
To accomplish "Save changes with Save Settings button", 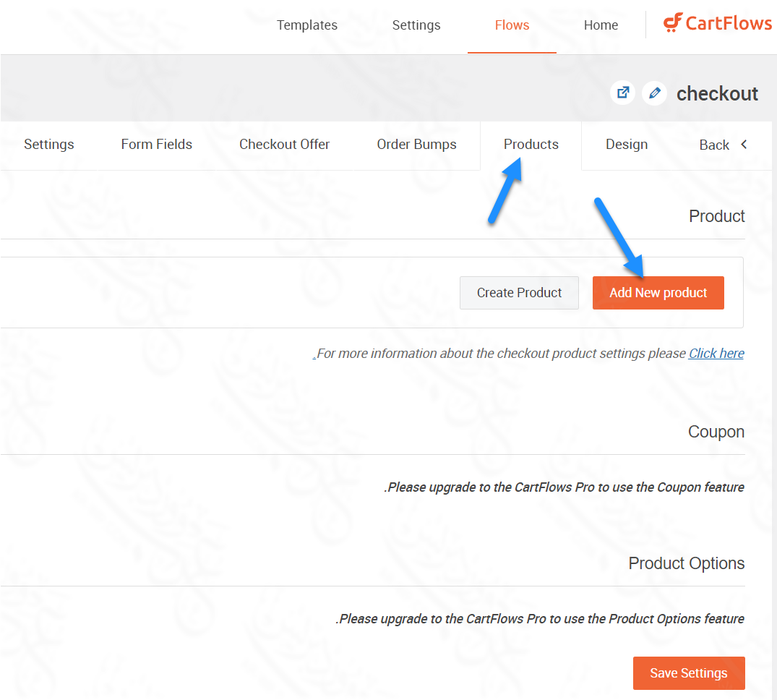I will click(688, 673).
